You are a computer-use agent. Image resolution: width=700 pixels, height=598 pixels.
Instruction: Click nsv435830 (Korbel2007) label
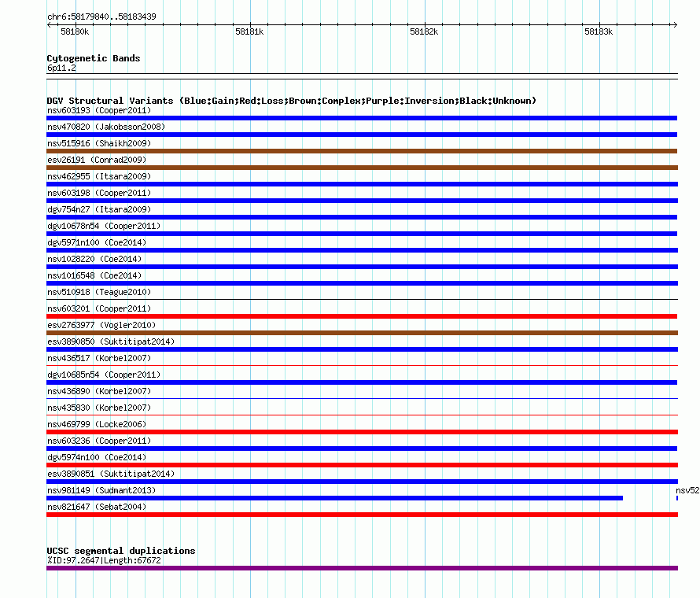[99, 408]
